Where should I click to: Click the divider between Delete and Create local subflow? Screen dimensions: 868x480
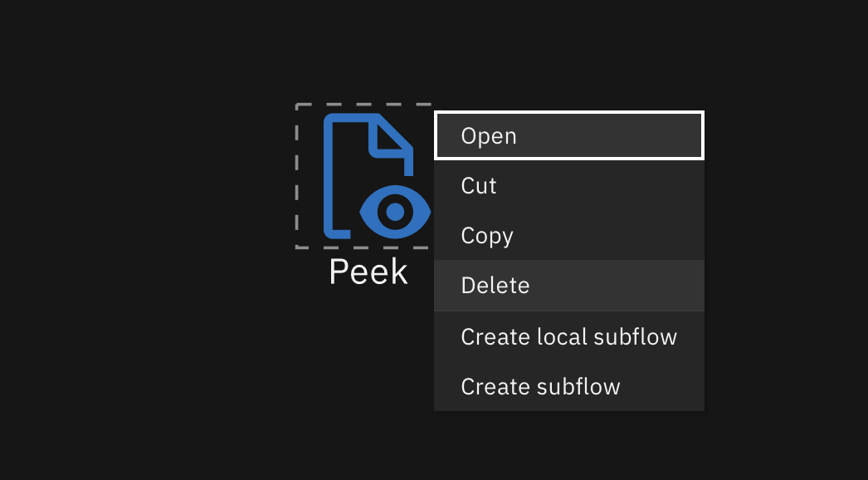click(x=568, y=311)
